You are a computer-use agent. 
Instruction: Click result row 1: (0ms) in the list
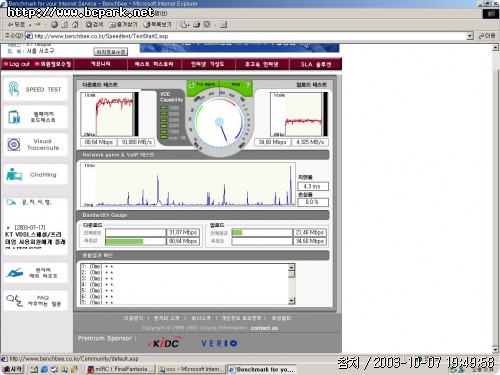pyautogui.click(x=98, y=267)
